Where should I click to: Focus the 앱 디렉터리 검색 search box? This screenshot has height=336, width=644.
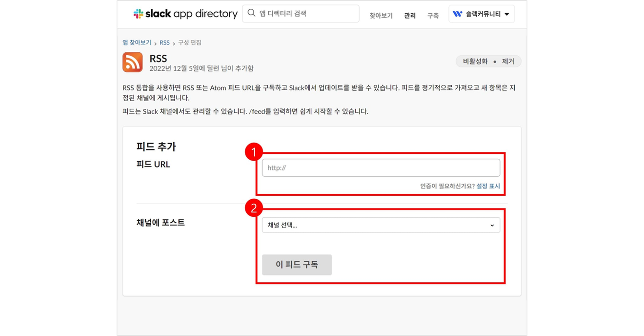pos(301,14)
